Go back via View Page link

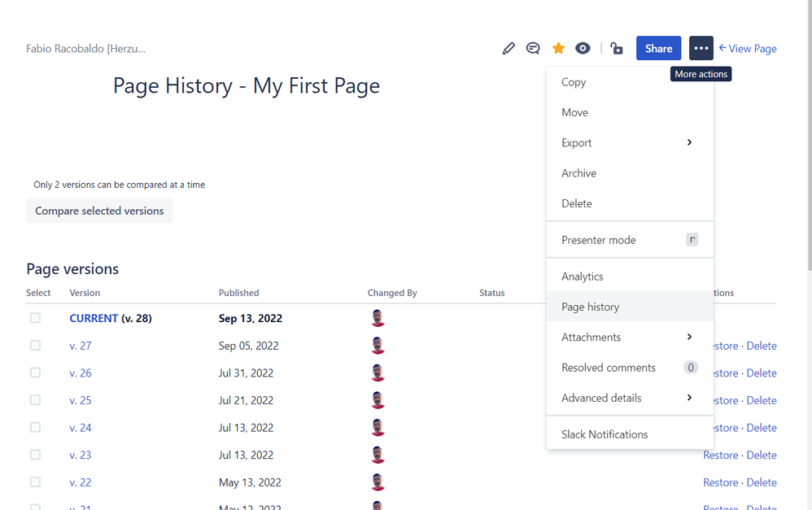click(x=747, y=48)
